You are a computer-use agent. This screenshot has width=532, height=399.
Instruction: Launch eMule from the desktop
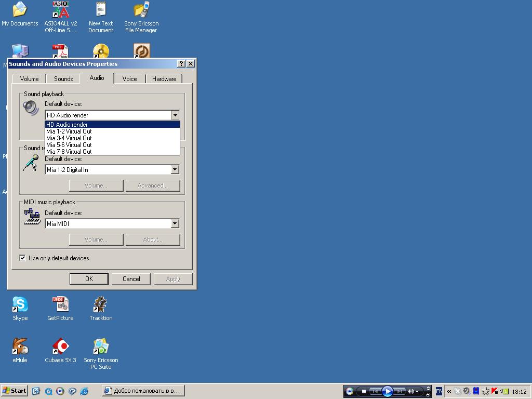tap(20, 351)
